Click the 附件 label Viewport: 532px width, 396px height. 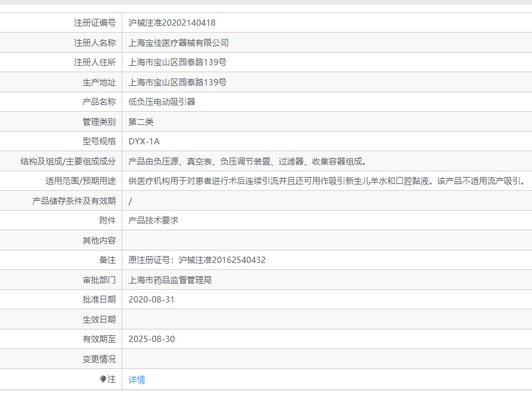(107, 220)
